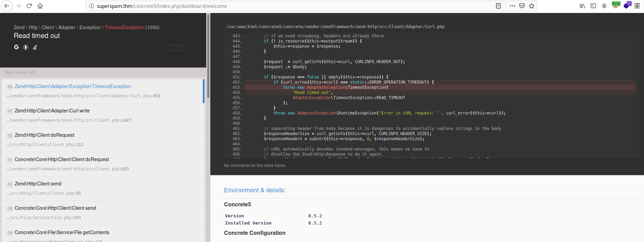Select stack frame 40 Zend Http Client send
This screenshot has height=242, width=644.
pyautogui.click(x=103, y=189)
